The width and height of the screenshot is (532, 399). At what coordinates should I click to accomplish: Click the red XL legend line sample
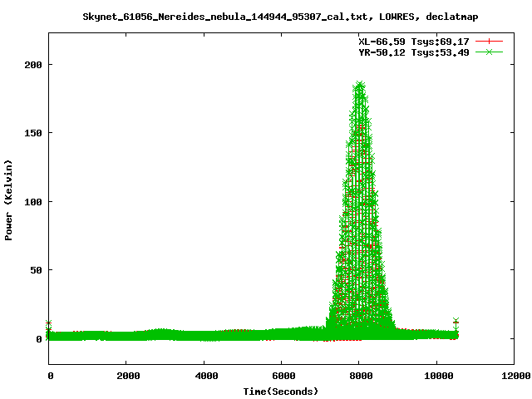[490, 41]
